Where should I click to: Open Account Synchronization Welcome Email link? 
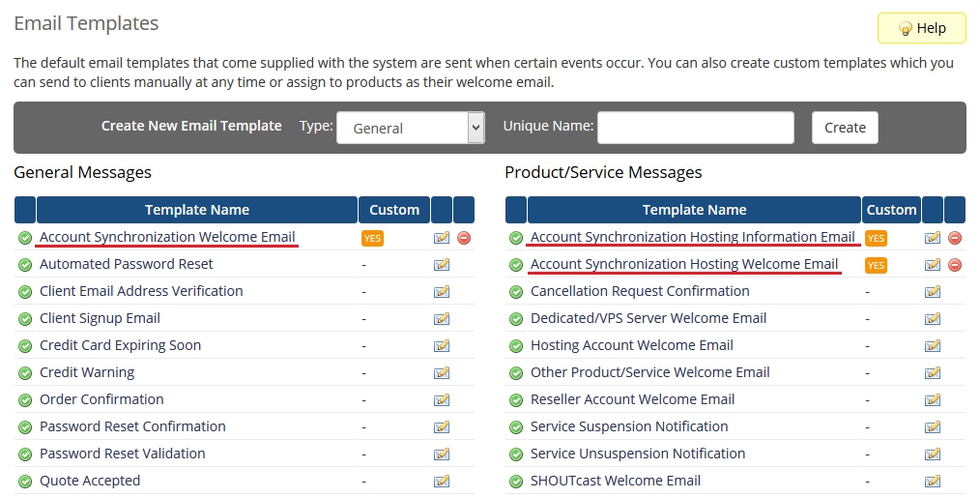pos(167,237)
